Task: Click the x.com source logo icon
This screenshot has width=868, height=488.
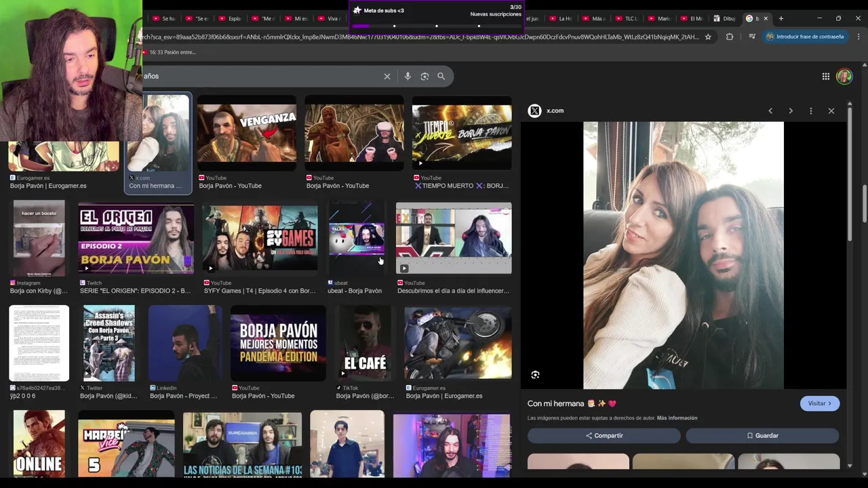Action: (534, 110)
